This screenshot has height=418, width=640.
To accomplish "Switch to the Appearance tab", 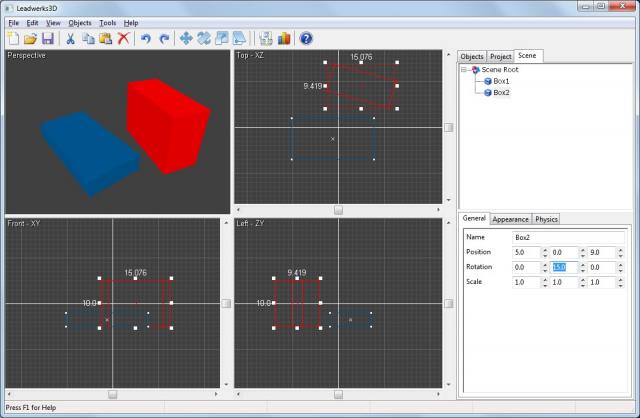I will point(510,219).
